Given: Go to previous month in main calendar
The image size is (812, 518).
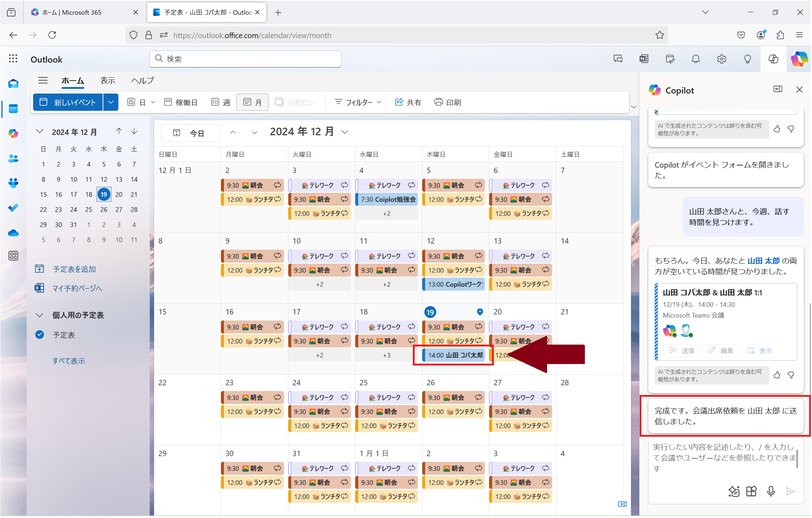Looking at the screenshot, I should click(233, 132).
